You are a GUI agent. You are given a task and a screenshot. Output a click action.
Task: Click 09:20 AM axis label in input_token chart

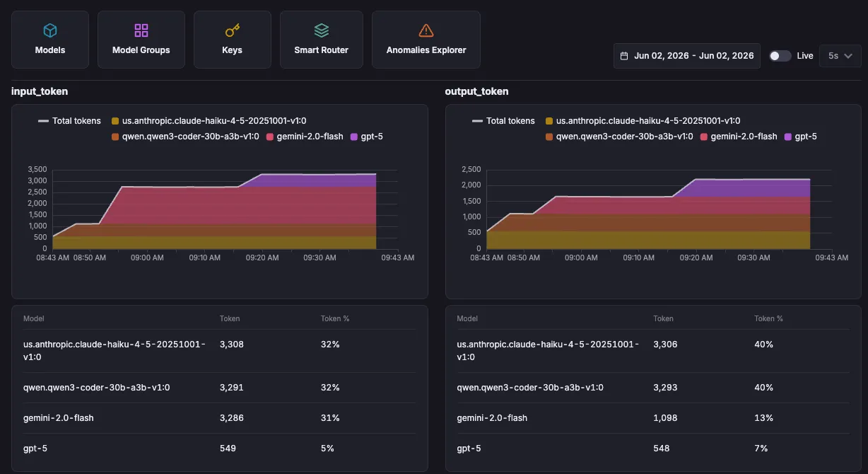pyautogui.click(x=262, y=258)
